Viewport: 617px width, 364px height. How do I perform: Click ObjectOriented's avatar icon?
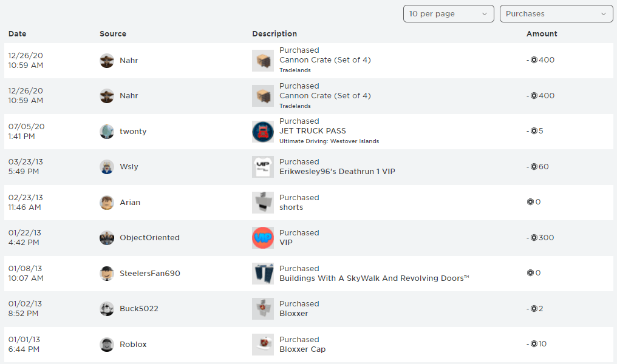[107, 238]
